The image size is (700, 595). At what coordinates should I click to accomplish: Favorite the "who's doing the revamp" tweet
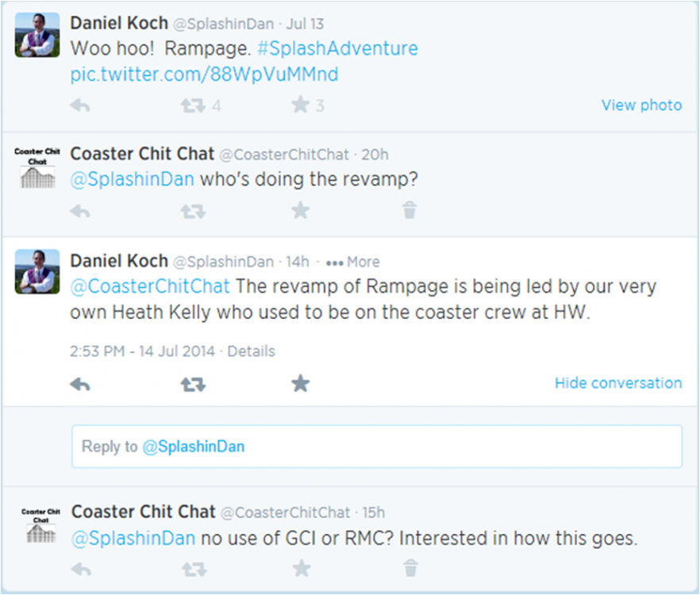coord(300,210)
